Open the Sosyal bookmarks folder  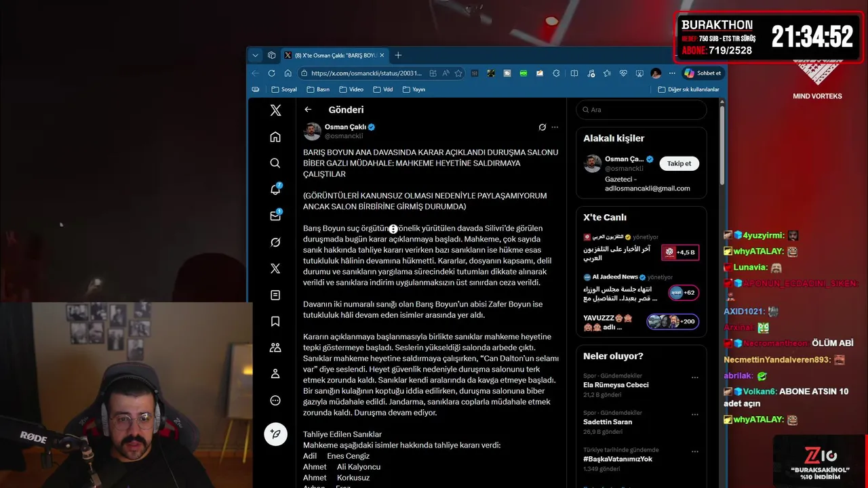tap(284, 89)
